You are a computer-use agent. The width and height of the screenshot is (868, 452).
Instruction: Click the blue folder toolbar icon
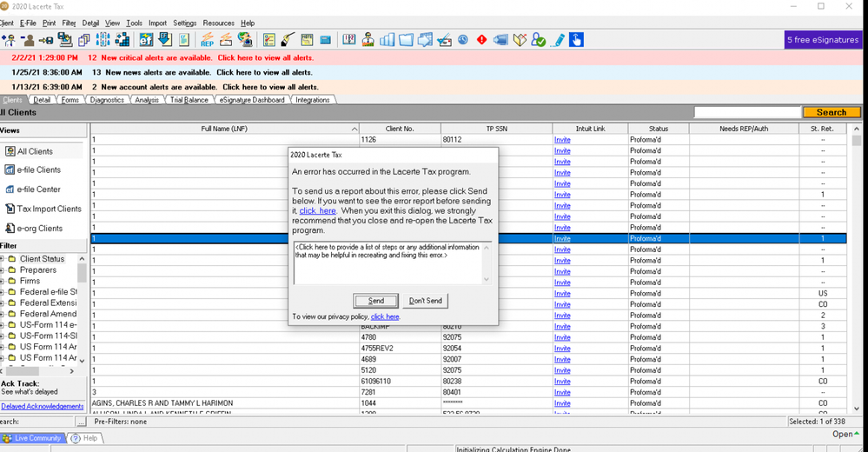tap(406, 40)
